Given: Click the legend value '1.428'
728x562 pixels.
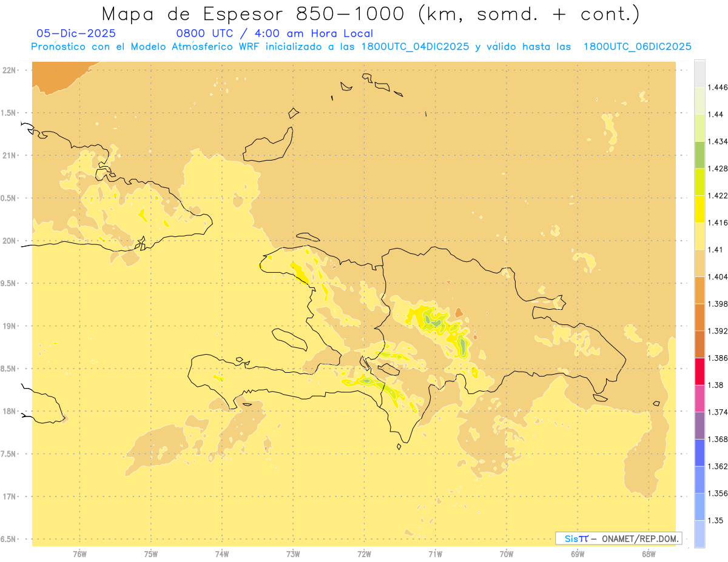Looking at the screenshot, I should pos(717,169).
